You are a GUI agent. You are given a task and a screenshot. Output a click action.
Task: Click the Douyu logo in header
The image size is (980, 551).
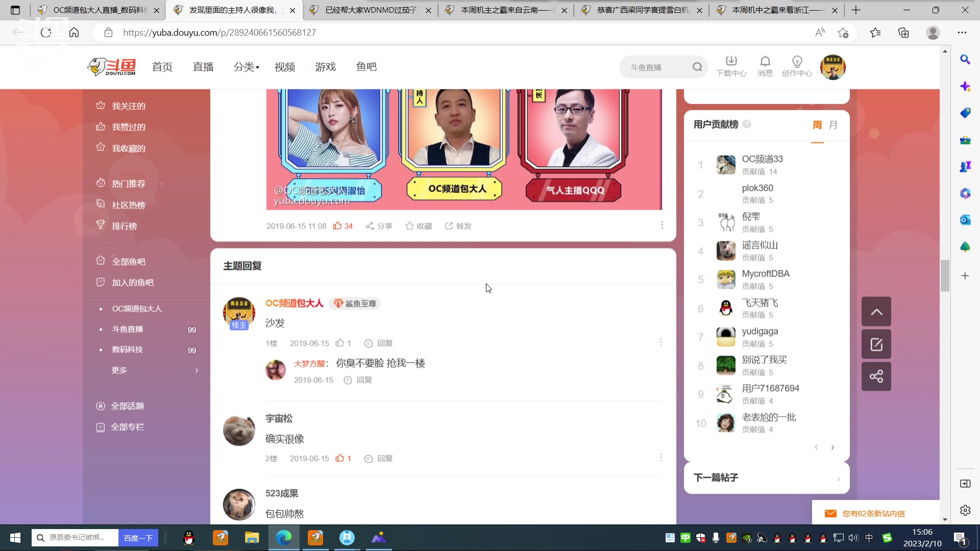click(112, 67)
